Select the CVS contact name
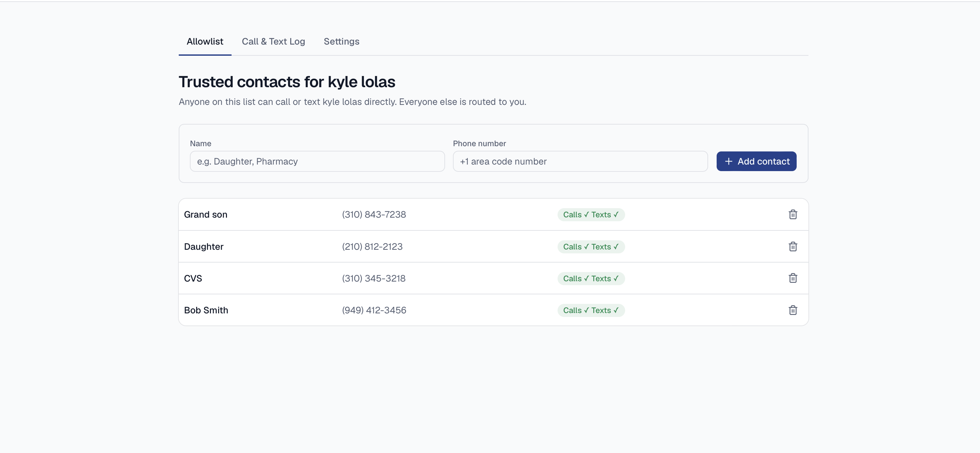This screenshot has height=453, width=980. (193, 278)
